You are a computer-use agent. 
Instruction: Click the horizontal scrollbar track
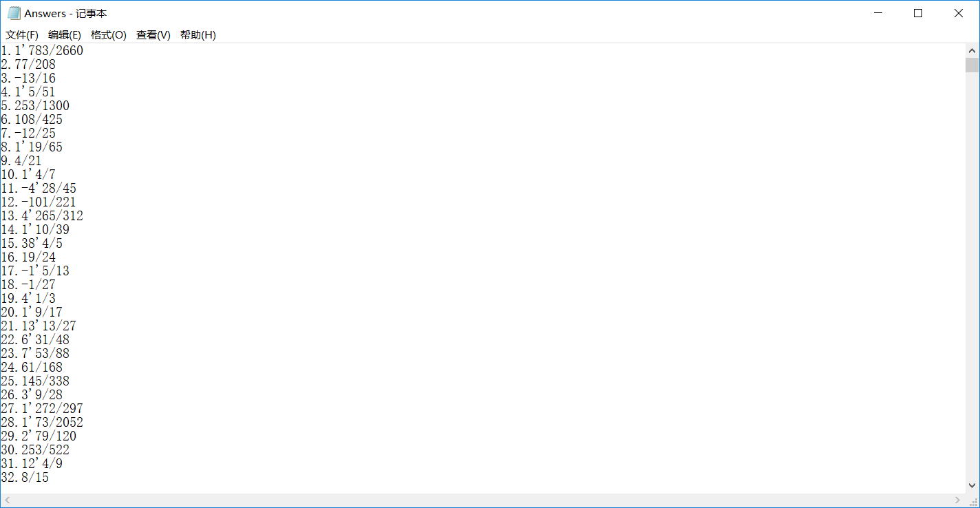click(x=482, y=500)
